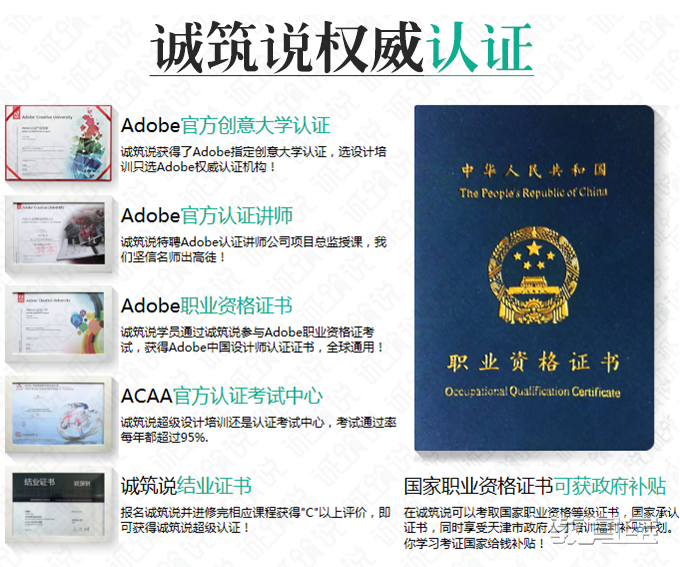Image resolution: width=680 pixels, height=567 pixels.
Task: Open the ACAA官方认证考试中心 heading
Action: [222, 396]
